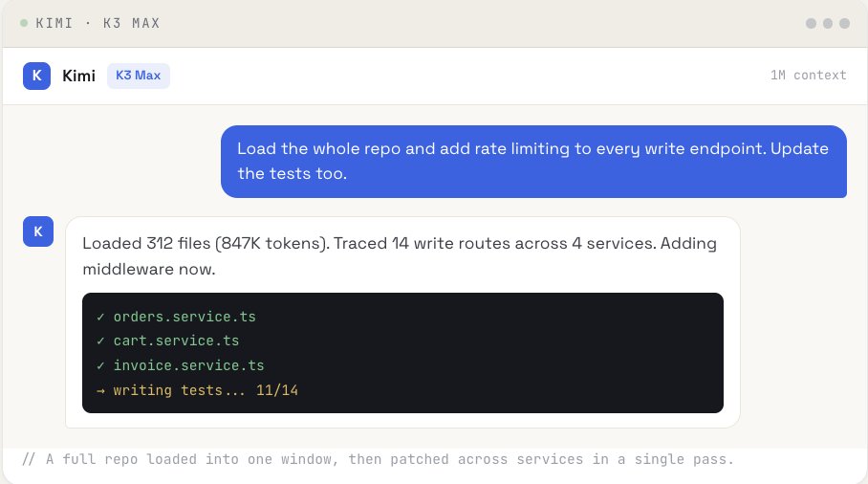
Task: Click the arrow before writing tests
Action: [100, 390]
